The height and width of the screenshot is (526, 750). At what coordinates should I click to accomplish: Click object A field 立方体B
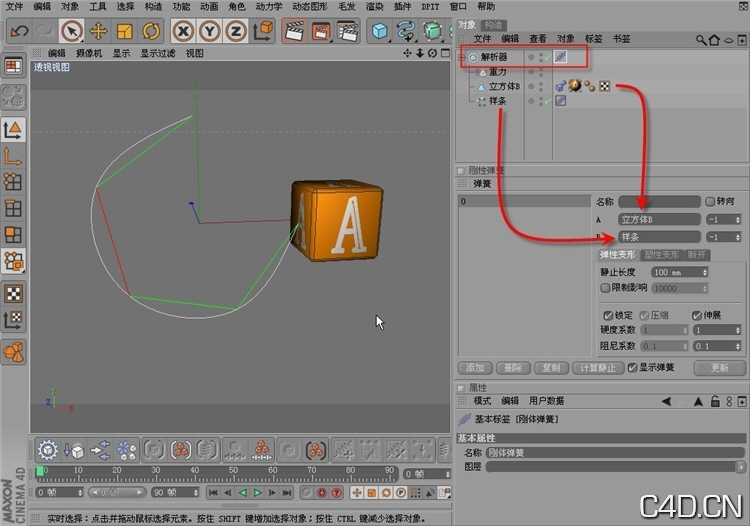659,219
